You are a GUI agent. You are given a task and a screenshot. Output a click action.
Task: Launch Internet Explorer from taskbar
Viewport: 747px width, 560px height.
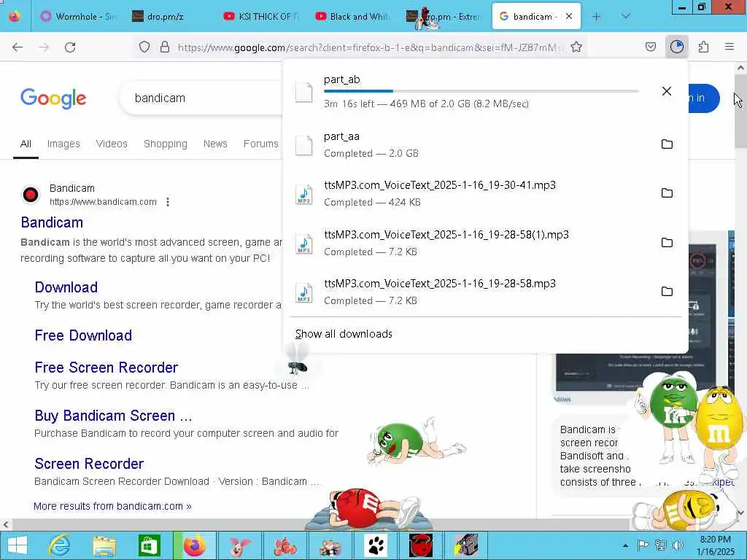pos(60,545)
